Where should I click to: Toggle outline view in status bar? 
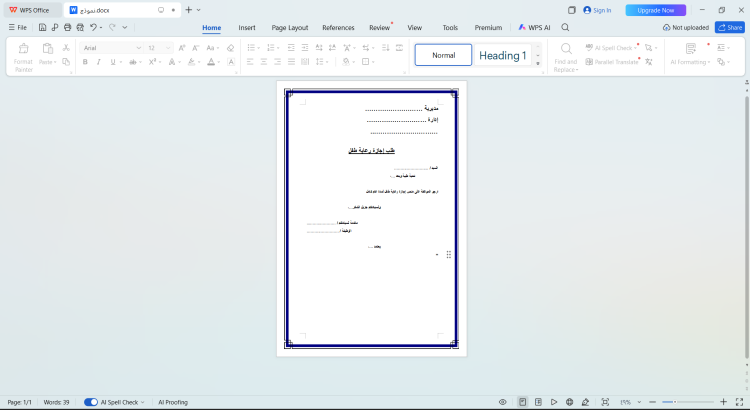coord(538,402)
